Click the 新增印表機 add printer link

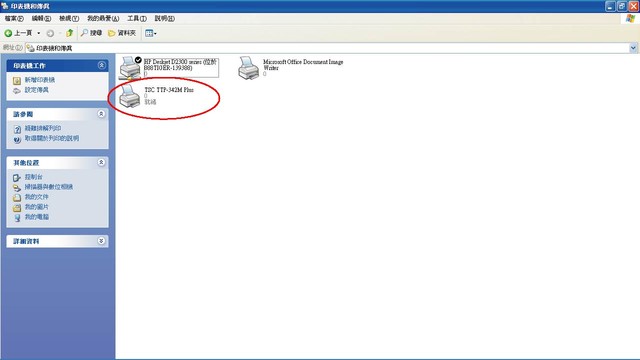tap(40, 80)
